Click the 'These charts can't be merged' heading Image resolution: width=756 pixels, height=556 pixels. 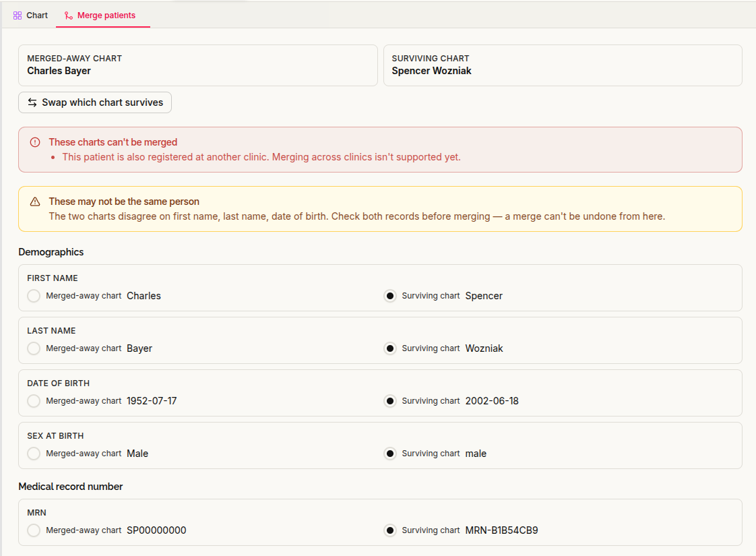click(113, 142)
